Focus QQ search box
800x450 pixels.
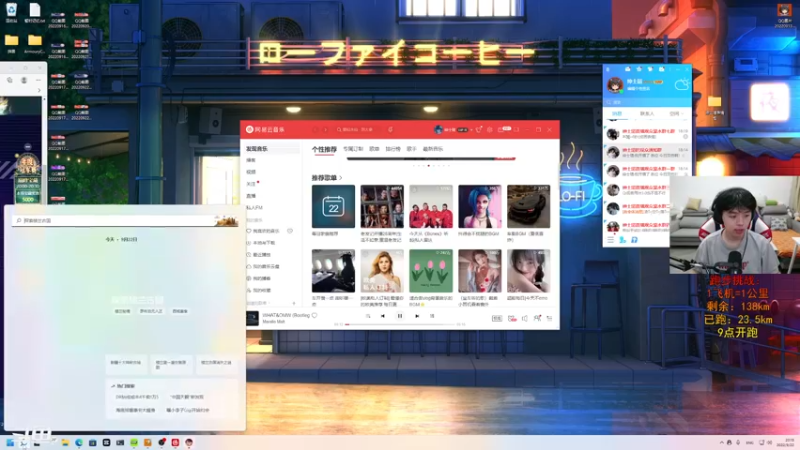pyautogui.click(x=647, y=102)
